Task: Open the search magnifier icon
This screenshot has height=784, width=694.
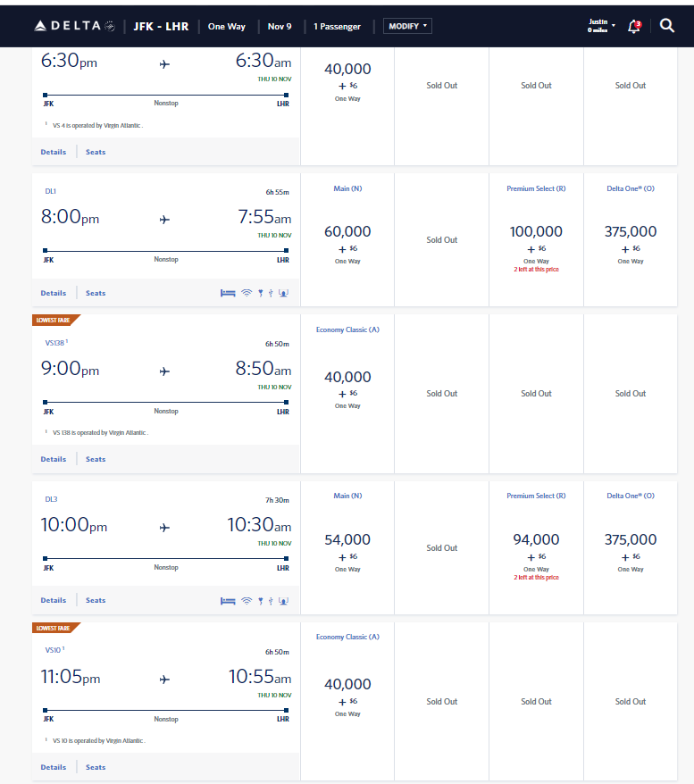Action: coord(667,26)
